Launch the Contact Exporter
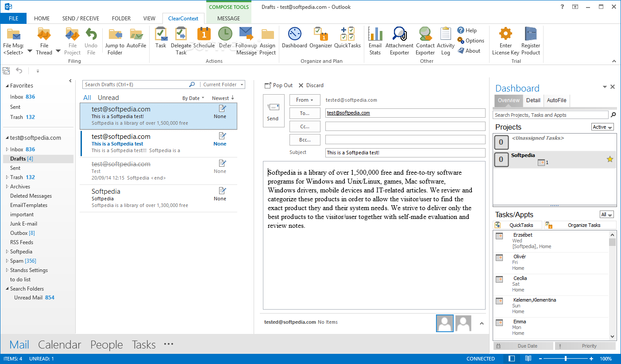This screenshot has height=364, width=621. point(425,41)
